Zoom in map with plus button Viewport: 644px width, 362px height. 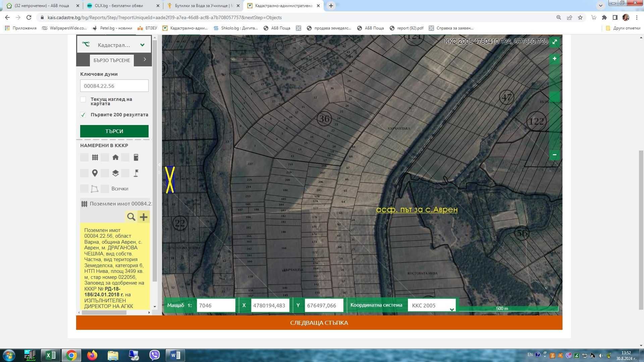(554, 59)
